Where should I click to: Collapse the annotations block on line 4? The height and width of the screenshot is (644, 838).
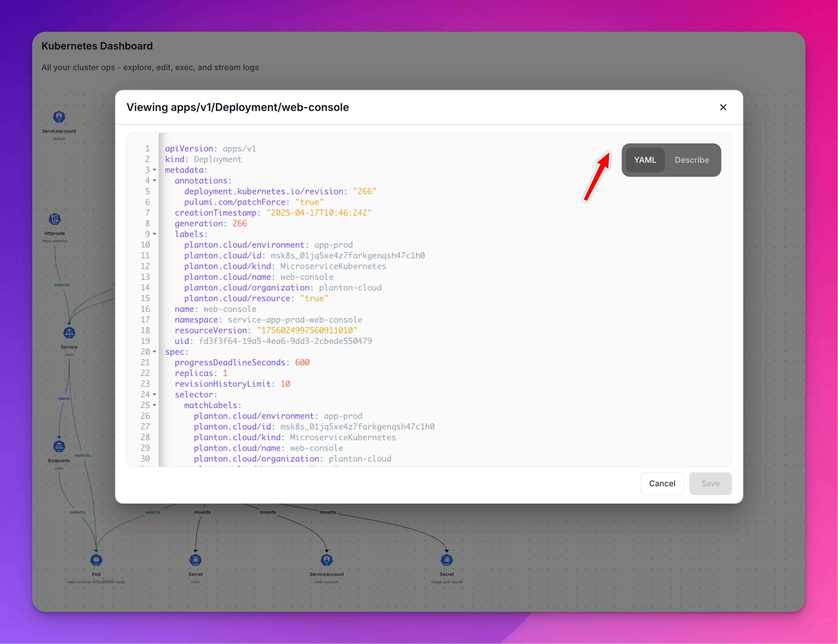(155, 180)
